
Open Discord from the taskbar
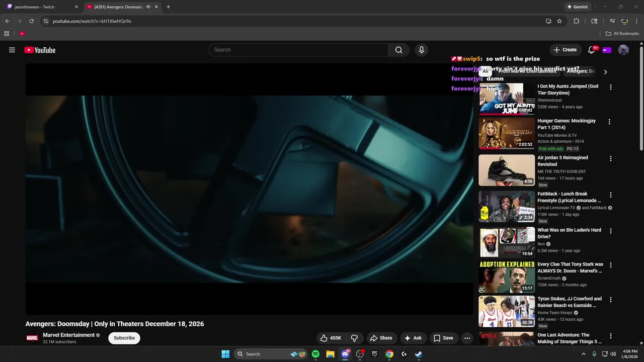(x=345, y=354)
